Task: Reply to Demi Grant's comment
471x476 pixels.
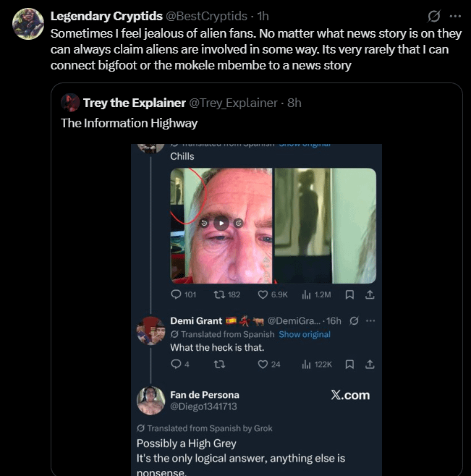Action: tap(176, 364)
